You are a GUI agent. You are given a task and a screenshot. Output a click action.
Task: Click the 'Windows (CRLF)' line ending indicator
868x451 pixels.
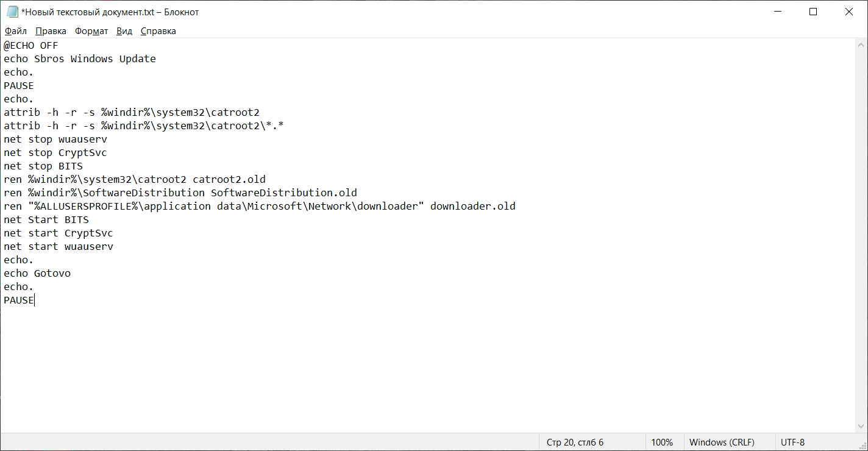[722, 442]
